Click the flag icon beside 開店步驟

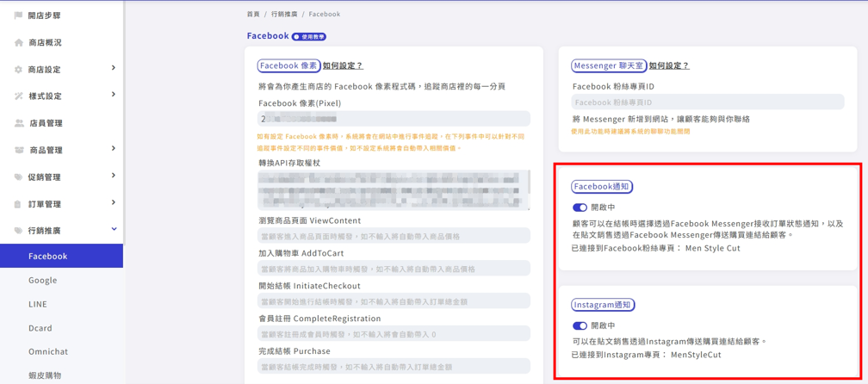(18, 15)
